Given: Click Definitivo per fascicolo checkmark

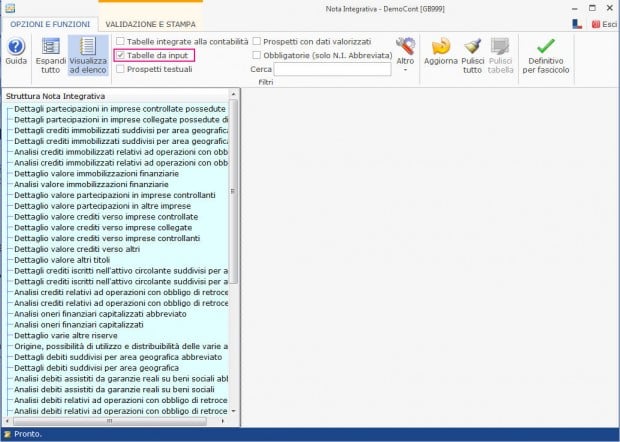Looking at the screenshot, I should 546,46.
